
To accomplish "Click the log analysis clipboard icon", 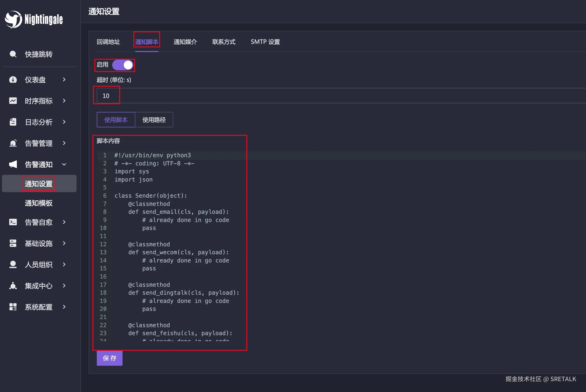I will (x=13, y=122).
